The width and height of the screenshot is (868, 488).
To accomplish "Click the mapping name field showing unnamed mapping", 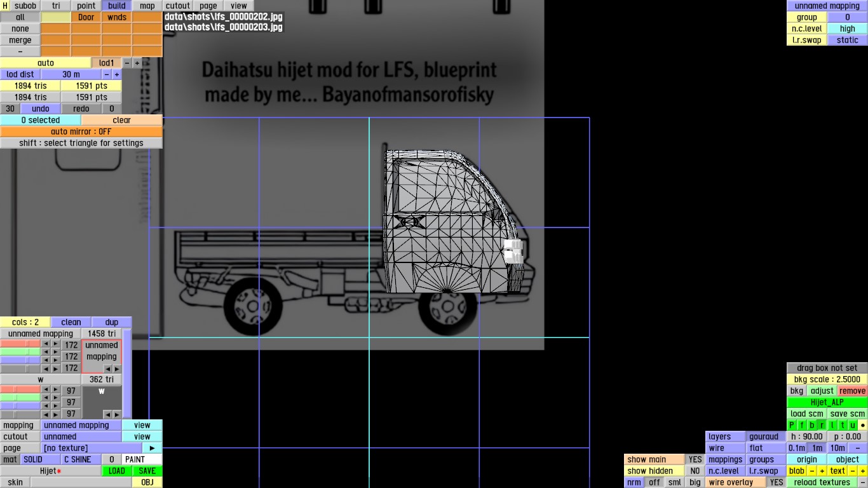I will click(81, 425).
